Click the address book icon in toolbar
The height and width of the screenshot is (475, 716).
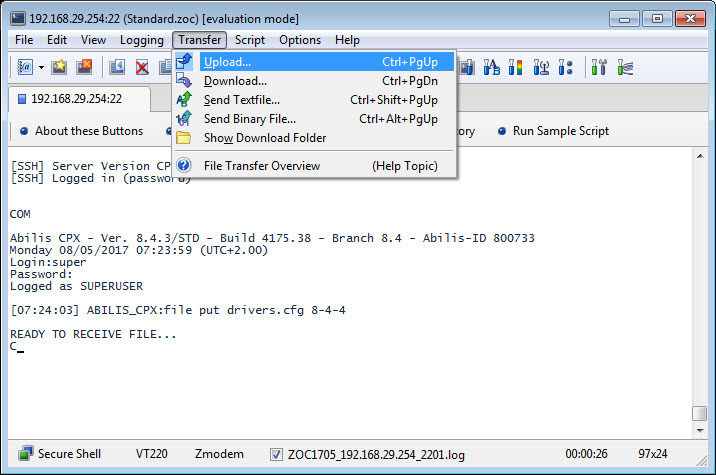click(x=23, y=67)
